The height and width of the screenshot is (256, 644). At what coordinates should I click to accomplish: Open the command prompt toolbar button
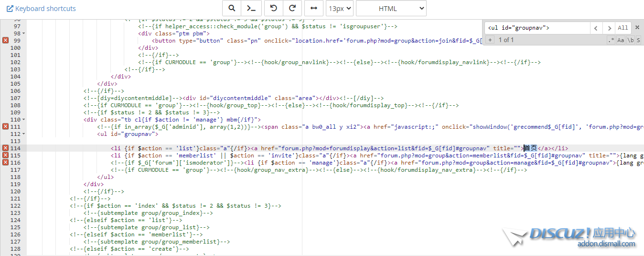point(250,9)
